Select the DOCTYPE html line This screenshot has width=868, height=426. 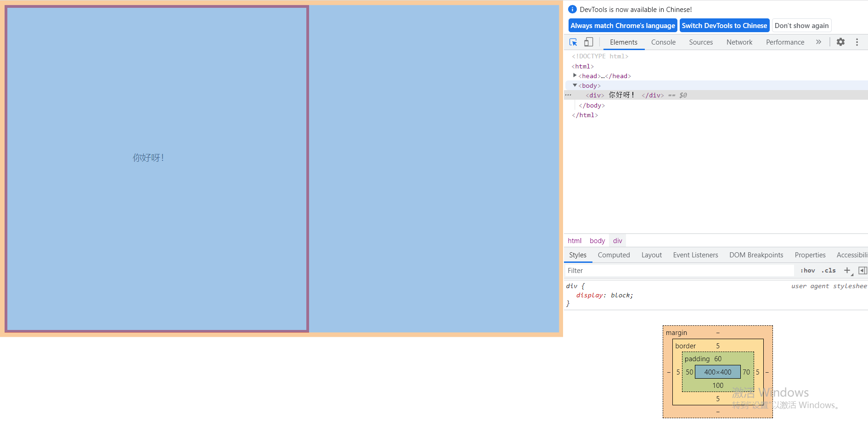click(x=600, y=56)
